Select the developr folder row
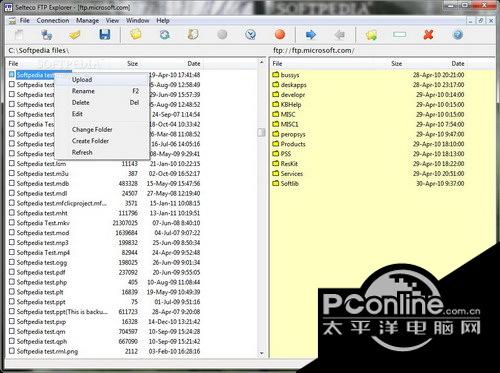Screen dimensions: 500x373 click(x=368, y=94)
